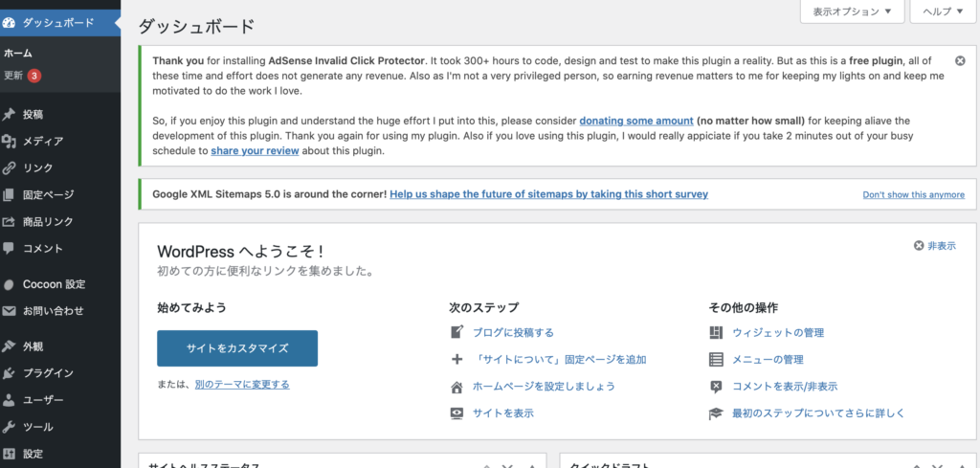980x468 pixels.
Task: Click the person icon next to ユーザー
Action: (8, 400)
